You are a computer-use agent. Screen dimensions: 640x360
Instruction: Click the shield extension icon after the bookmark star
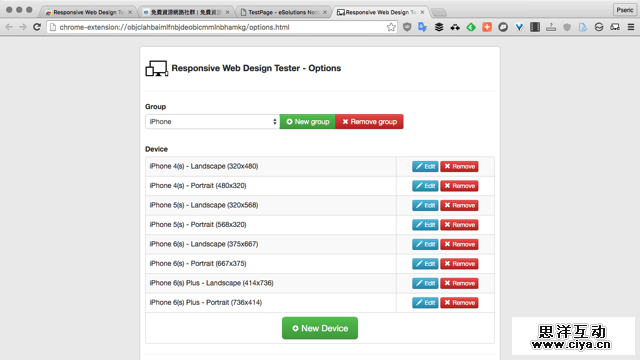coord(407,27)
